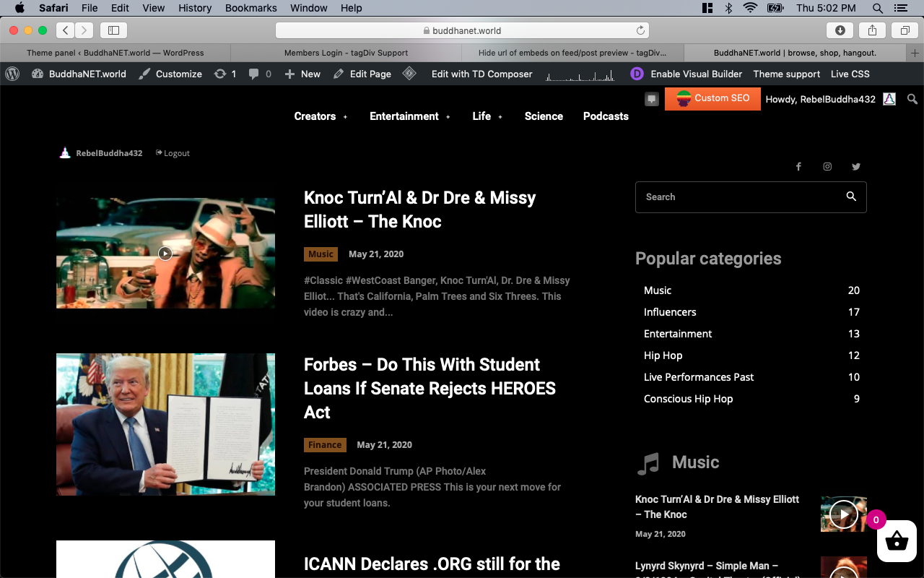Click the Customize paintbrush icon
The width and height of the screenshot is (924, 578).
[144, 74]
